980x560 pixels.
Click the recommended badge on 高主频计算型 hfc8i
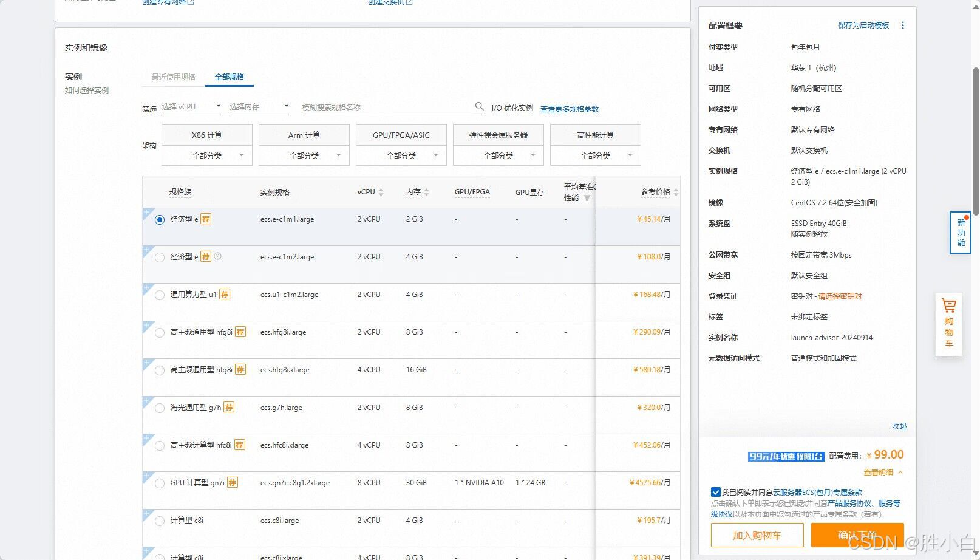240,445
